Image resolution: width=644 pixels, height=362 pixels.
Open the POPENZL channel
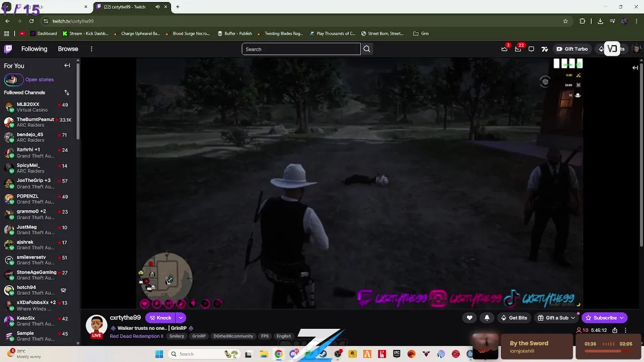(x=38, y=199)
